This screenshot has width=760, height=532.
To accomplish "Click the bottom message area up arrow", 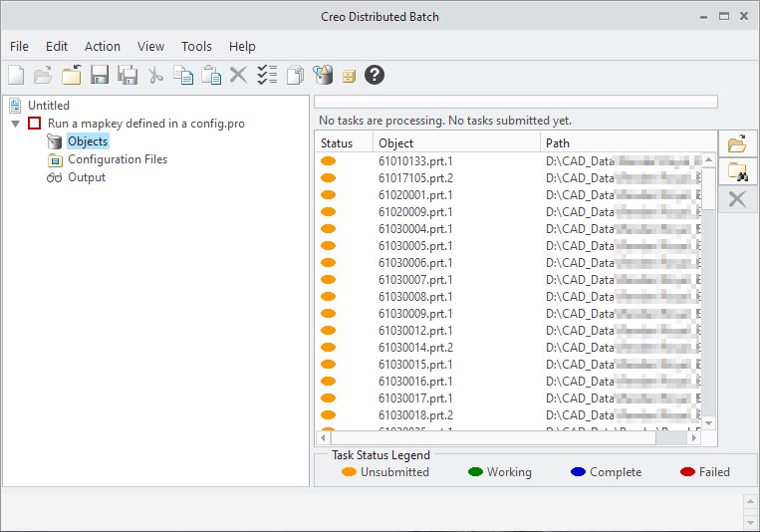I will point(750,501).
